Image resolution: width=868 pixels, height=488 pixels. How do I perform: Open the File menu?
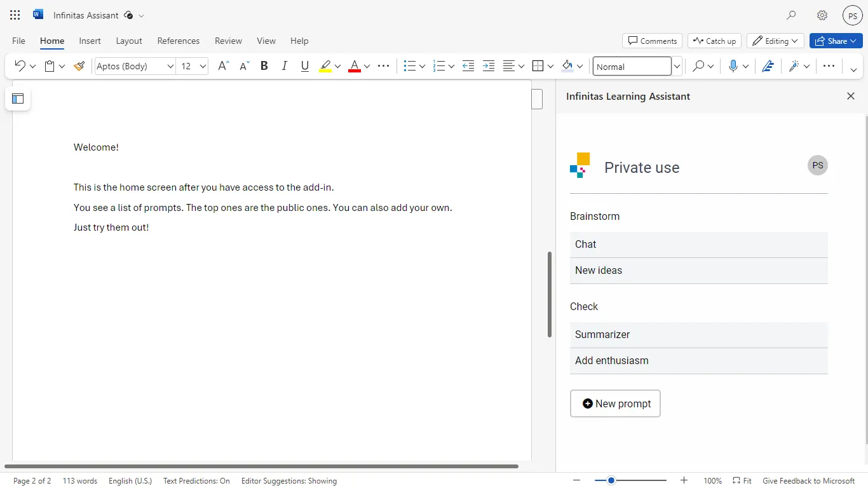coord(19,41)
